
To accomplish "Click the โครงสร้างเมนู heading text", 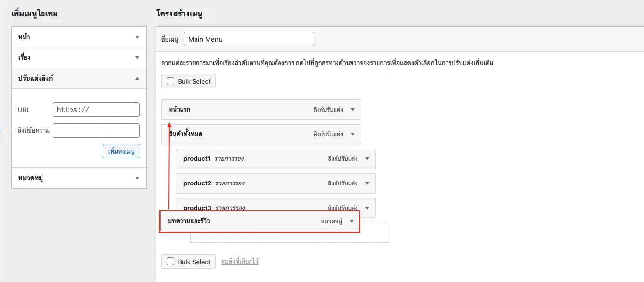I will [x=180, y=14].
